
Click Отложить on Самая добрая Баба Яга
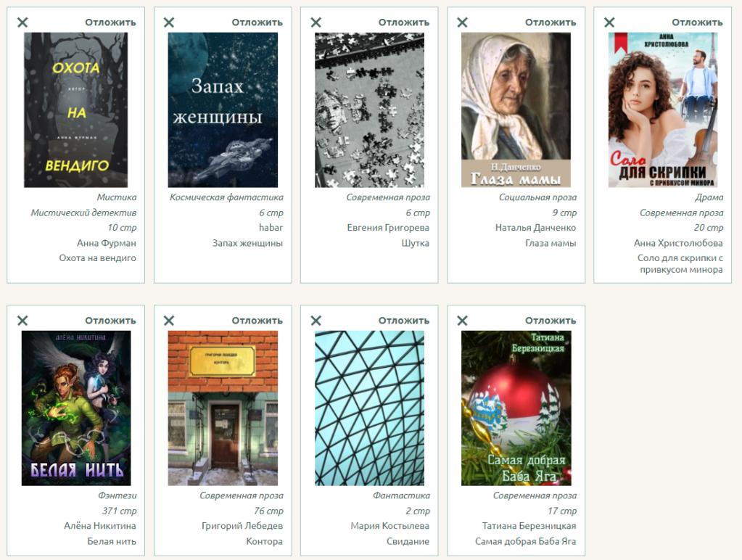551,321
